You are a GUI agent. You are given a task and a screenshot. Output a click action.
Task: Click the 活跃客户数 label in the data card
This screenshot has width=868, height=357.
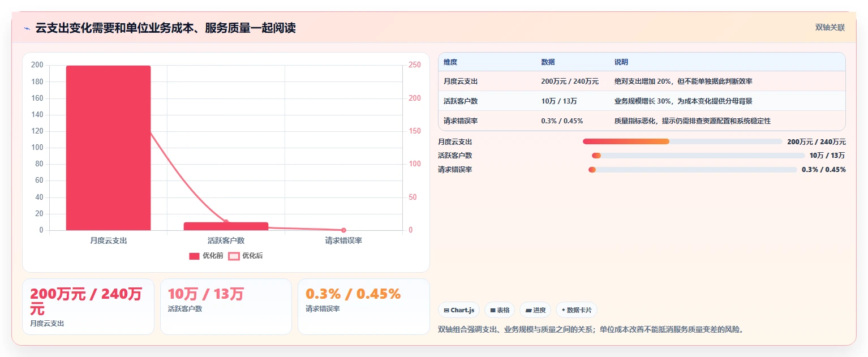pyautogui.click(x=185, y=309)
